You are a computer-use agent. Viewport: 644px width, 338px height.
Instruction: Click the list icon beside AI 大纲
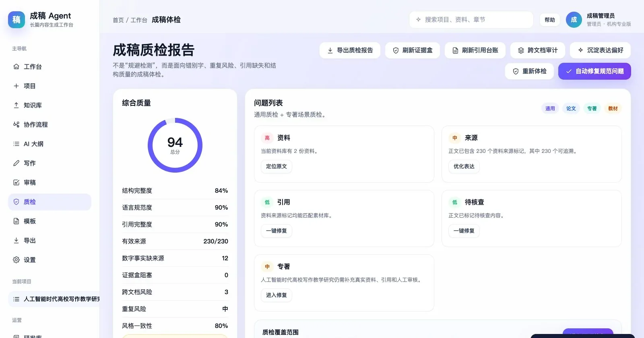[16, 144]
